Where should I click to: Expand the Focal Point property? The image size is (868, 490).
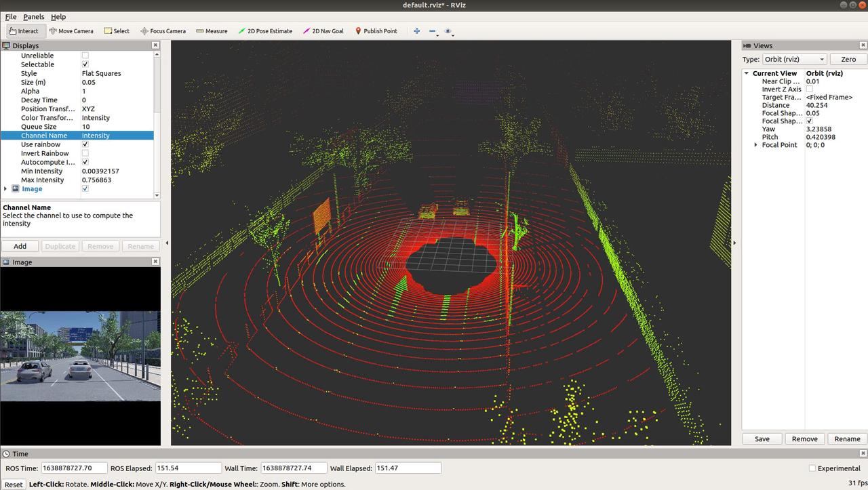click(756, 145)
